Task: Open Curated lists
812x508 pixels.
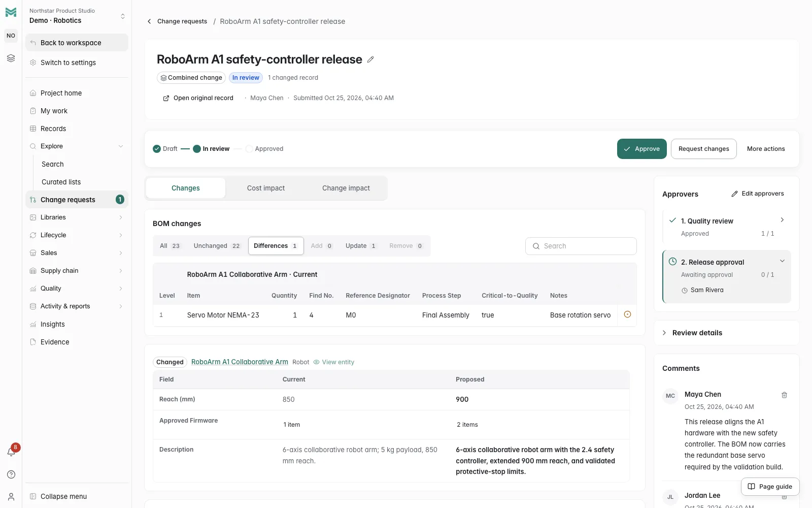Action: (81, 182)
